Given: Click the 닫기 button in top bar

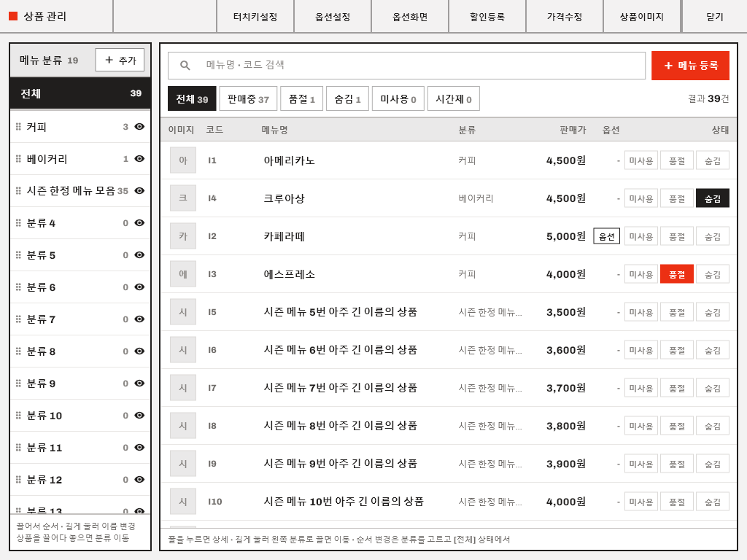Looking at the screenshot, I should [715, 17].
